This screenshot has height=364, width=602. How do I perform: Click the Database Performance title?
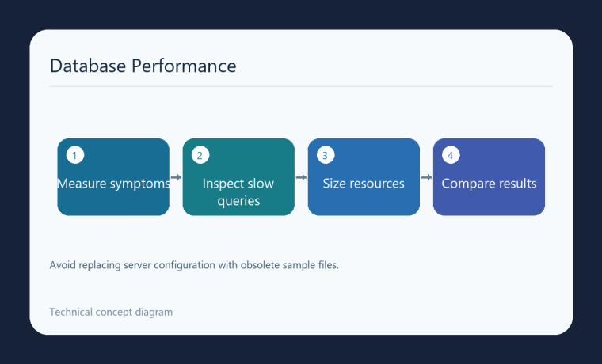[x=143, y=66]
